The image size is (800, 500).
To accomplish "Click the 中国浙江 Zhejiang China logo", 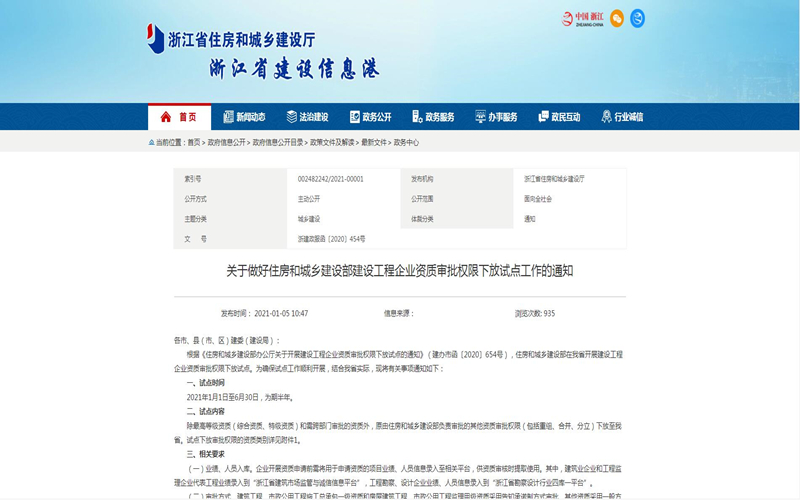I will tap(582, 18).
